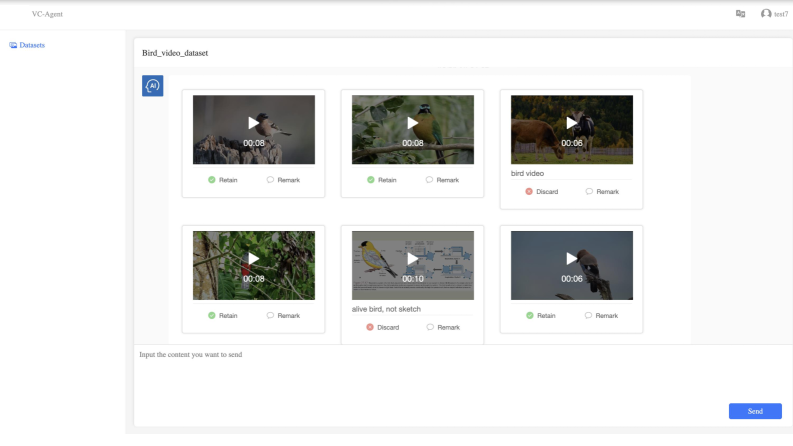The width and height of the screenshot is (793, 446).
Task: Toggle Retain on red bird foliage video
Action: coord(223,316)
